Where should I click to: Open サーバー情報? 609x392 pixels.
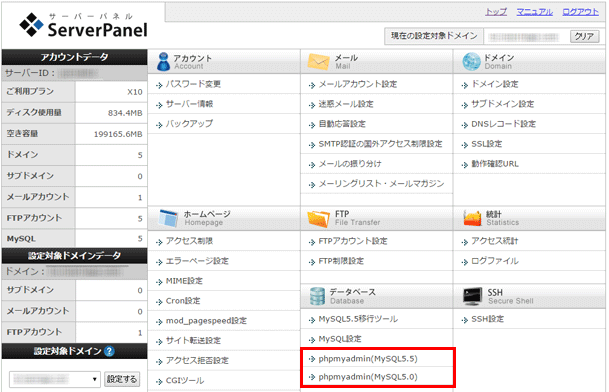(189, 104)
